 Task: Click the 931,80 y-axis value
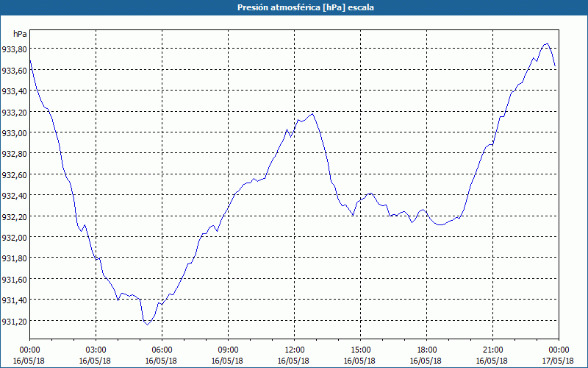tap(14, 258)
